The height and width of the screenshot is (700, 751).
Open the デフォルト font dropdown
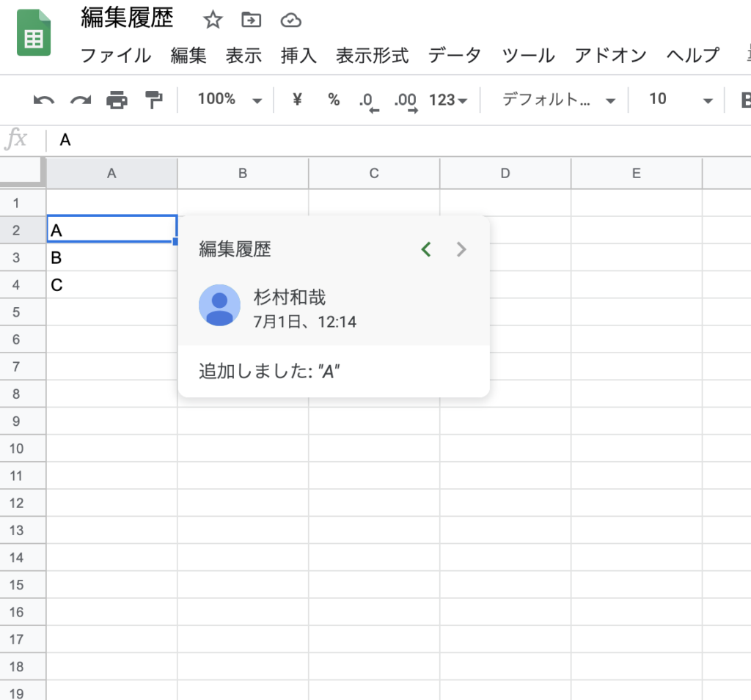558,100
